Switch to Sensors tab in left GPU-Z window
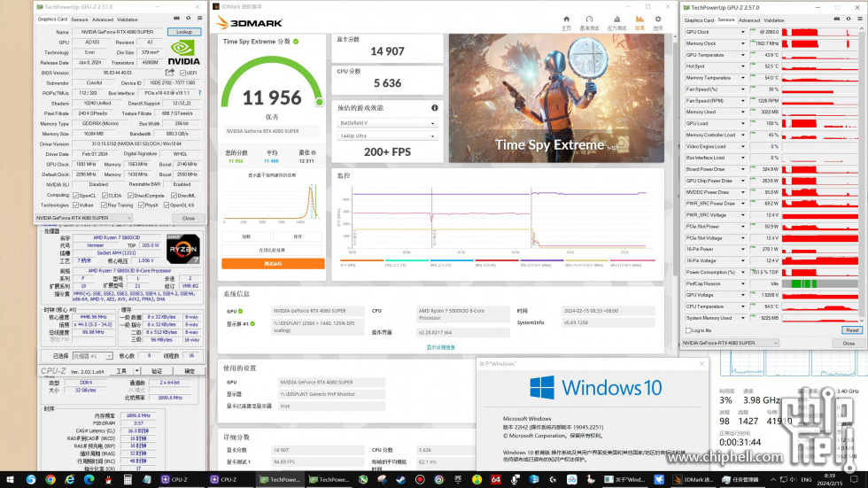This screenshot has width=868, height=488. [79, 19]
